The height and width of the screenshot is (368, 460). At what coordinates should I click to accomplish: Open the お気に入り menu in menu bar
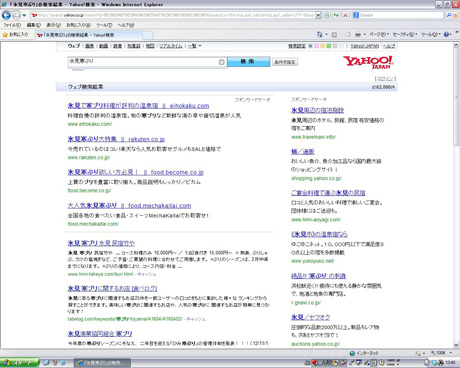point(78,25)
